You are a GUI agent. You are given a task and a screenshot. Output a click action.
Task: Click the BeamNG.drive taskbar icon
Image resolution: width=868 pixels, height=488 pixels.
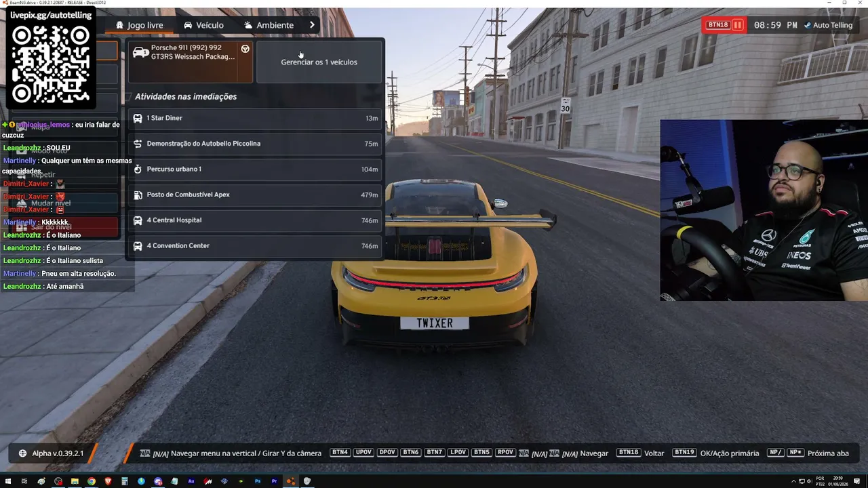291,481
